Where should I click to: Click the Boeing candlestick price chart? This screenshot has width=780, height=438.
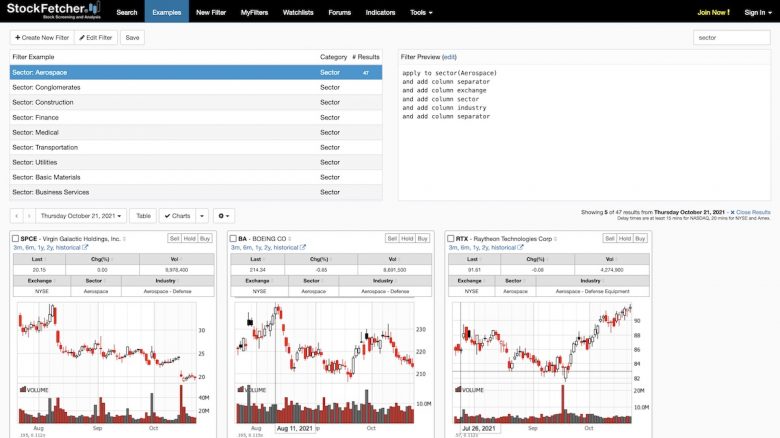(x=324, y=342)
